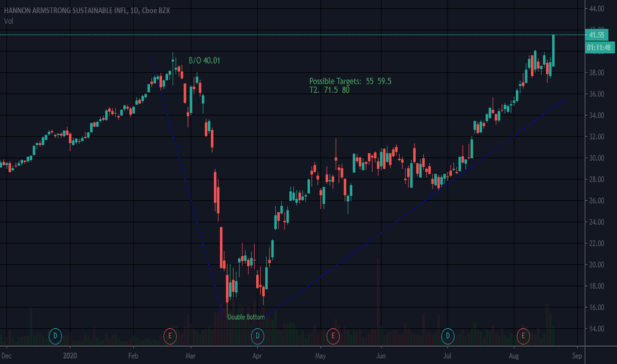Viewport: 617px width, 364px height.
Task: Open the earnings E marker between Feb and Mar
Action: point(170,336)
